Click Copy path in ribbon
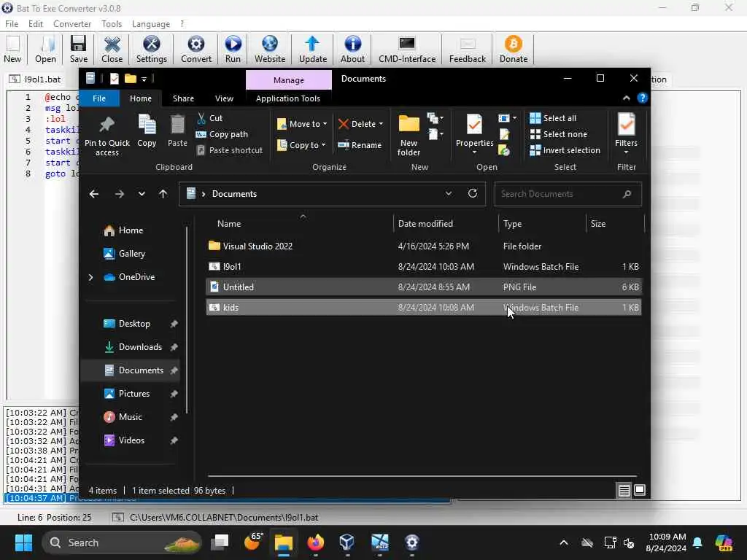 pyautogui.click(x=222, y=134)
